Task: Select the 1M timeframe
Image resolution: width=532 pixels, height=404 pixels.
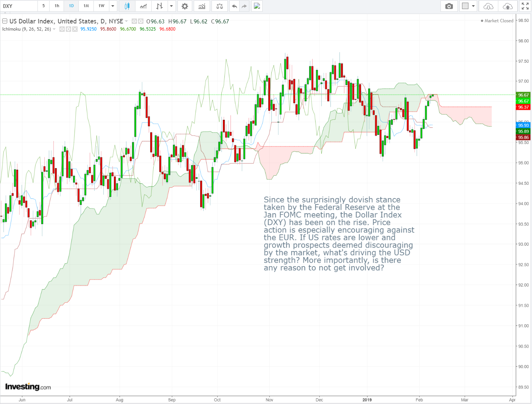Action: pos(86,6)
